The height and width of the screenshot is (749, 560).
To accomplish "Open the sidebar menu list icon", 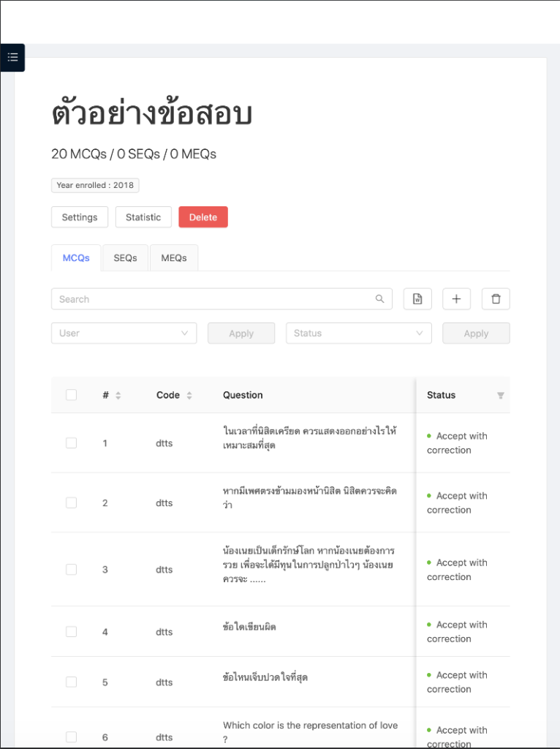I will 13,58.
